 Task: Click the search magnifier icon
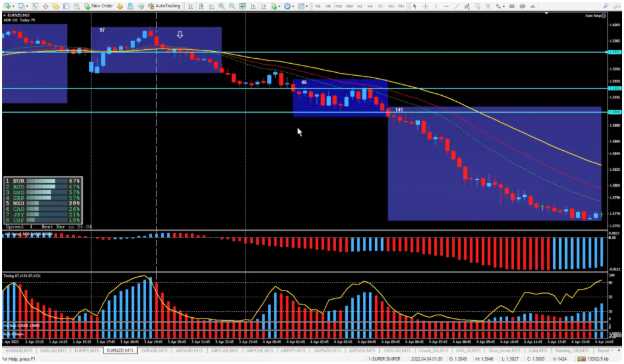click(x=605, y=6)
